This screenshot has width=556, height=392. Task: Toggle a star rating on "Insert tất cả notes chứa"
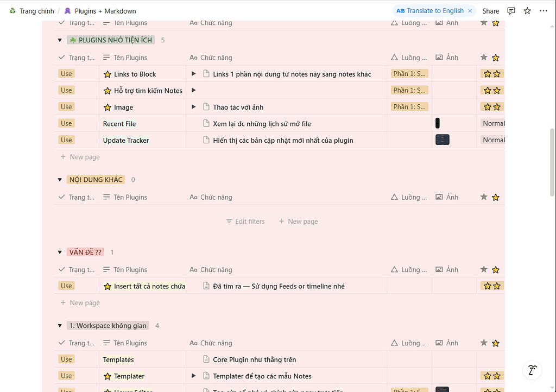491,286
